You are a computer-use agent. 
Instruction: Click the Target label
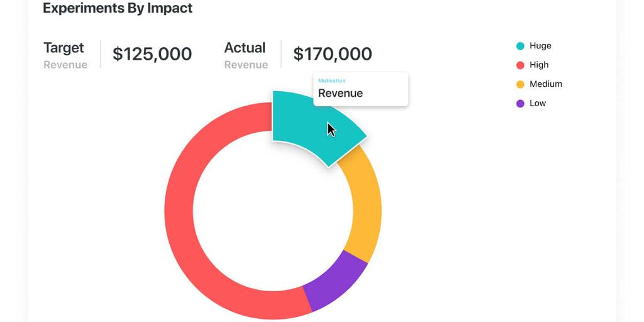tap(64, 48)
